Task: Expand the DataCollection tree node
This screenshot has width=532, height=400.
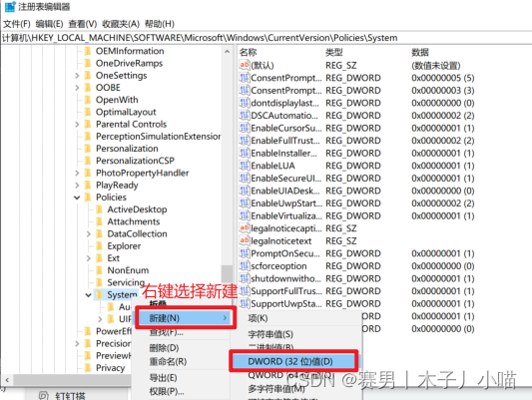Action: [x=89, y=233]
